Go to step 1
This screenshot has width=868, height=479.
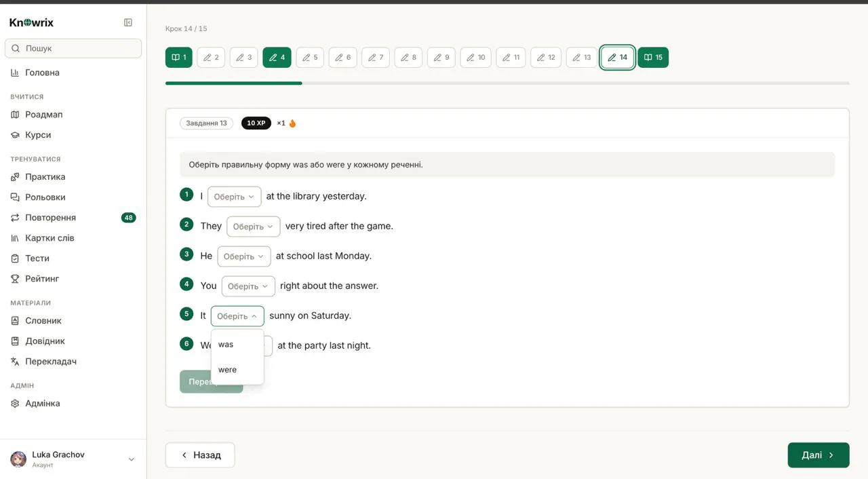[179, 58]
